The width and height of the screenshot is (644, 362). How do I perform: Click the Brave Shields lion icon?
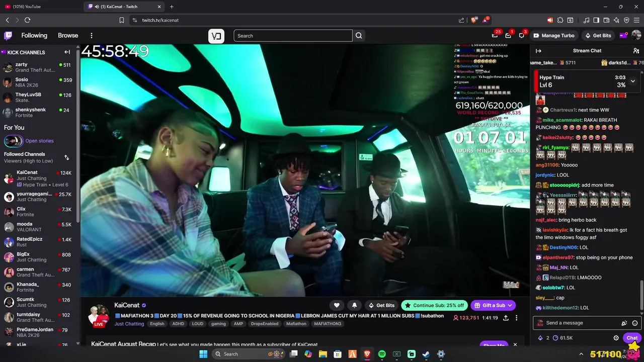tap(473, 20)
